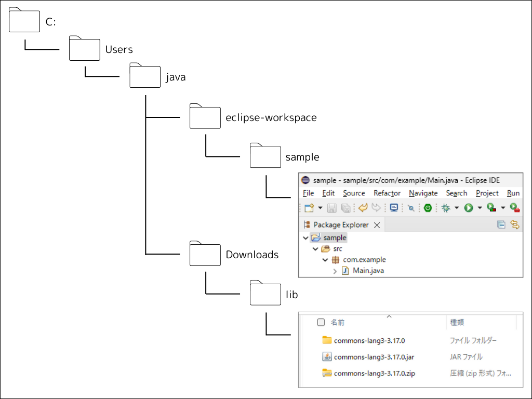Screen dimensions: 532x399
Task: Open the Refactor menu in Eclipse
Action: 387,193
